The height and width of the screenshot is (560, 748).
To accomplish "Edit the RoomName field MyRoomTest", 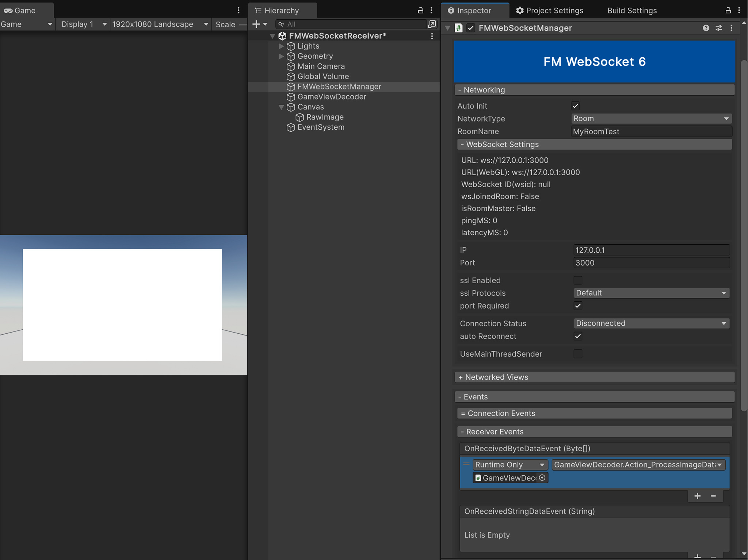I will click(x=650, y=131).
